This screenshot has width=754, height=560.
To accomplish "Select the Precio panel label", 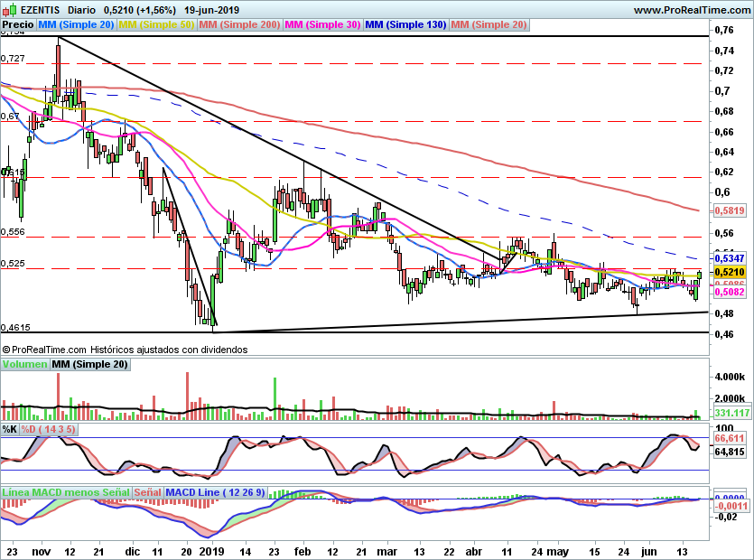I will [18, 25].
